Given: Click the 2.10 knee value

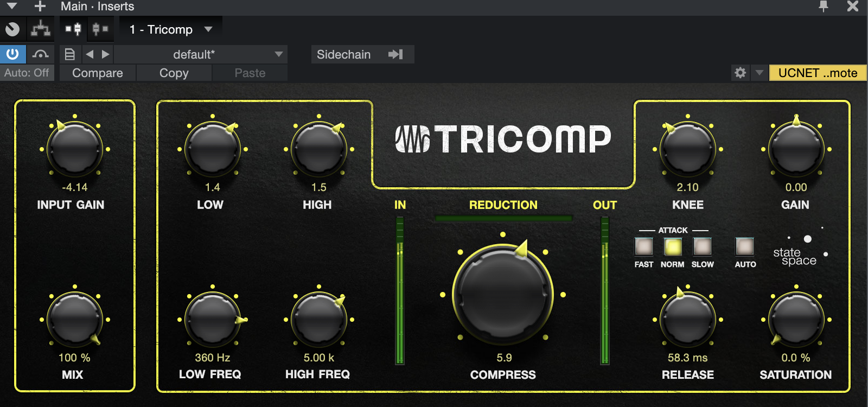Looking at the screenshot, I should tap(688, 187).
